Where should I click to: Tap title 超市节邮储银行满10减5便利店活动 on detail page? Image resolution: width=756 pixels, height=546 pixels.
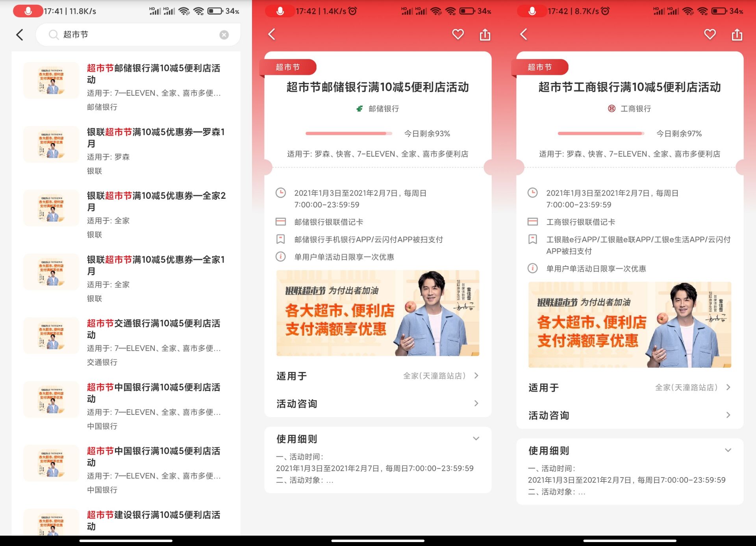pyautogui.click(x=378, y=87)
